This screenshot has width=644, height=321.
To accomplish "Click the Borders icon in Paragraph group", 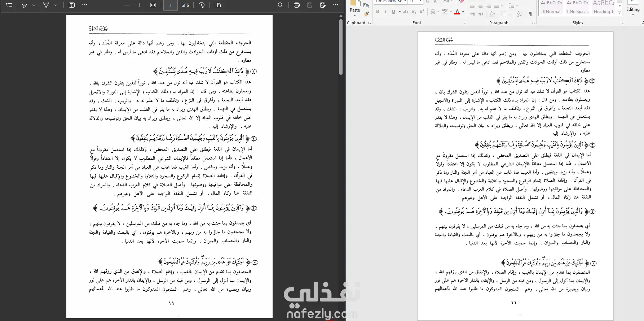I will point(504,14).
